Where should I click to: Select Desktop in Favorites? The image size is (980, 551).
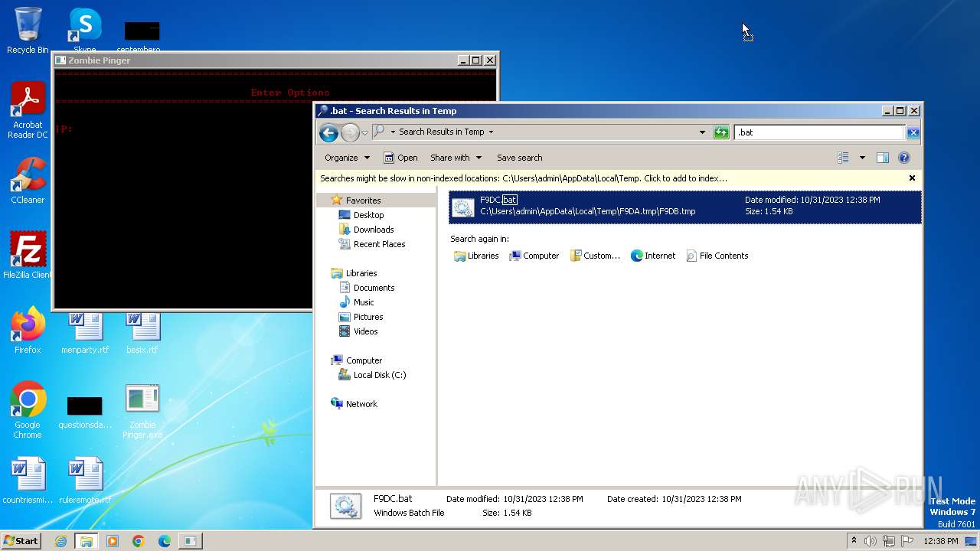click(x=368, y=215)
